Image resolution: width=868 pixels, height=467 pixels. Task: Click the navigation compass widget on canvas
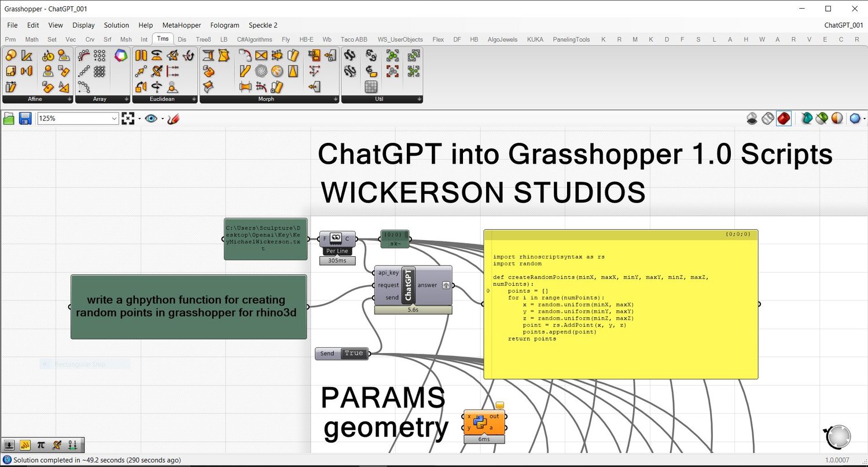[x=837, y=437]
